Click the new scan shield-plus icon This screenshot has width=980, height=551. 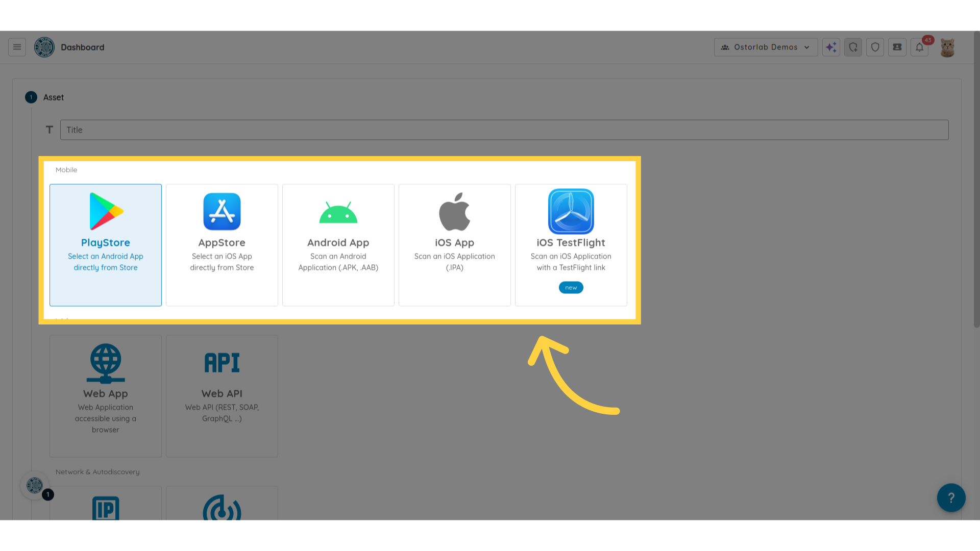tap(853, 47)
